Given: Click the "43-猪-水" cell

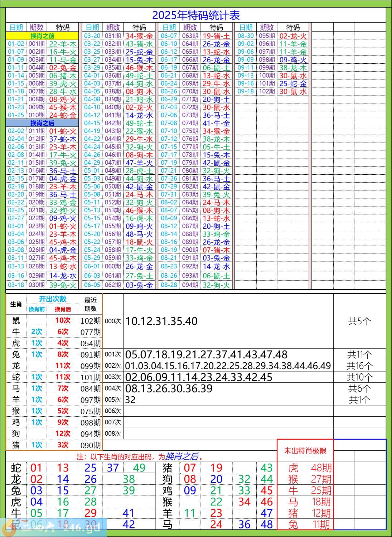Looking at the screenshot, I should [x=139, y=44].
